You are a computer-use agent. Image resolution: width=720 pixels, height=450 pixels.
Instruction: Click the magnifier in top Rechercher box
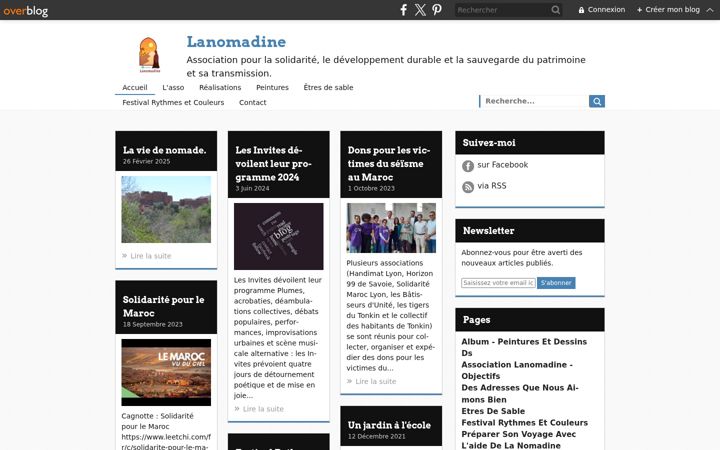tap(556, 10)
